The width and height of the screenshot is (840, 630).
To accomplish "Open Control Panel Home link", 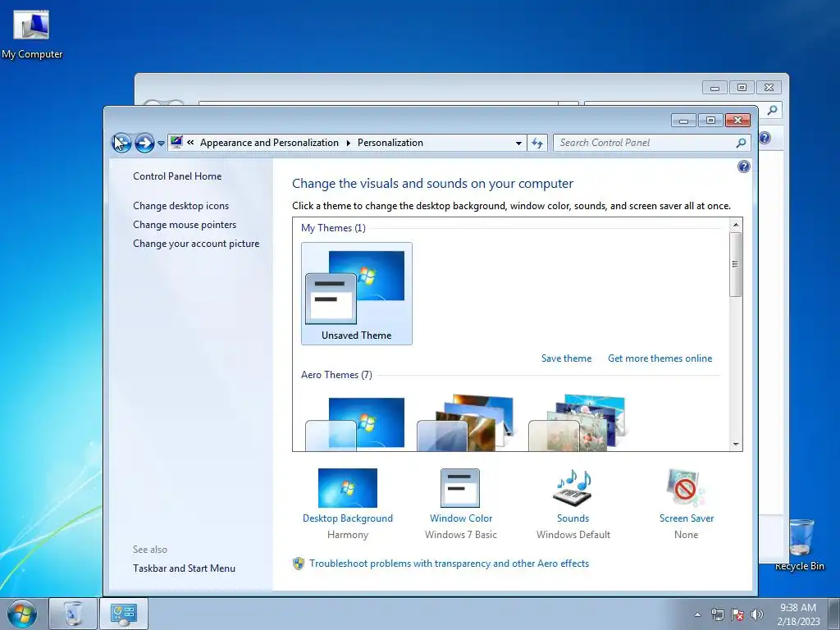I will (x=177, y=176).
